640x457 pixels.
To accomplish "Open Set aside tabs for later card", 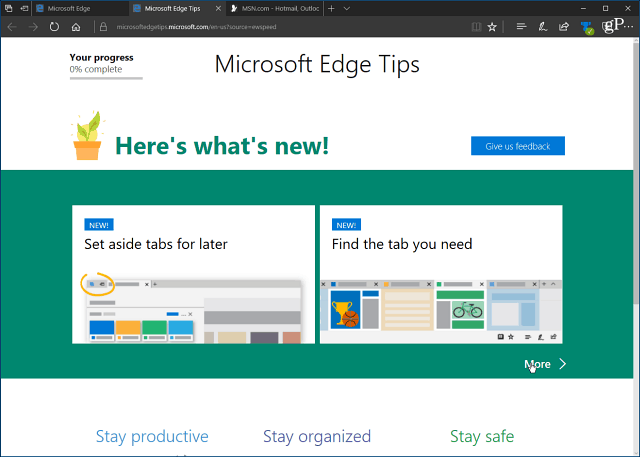I will click(193, 274).
